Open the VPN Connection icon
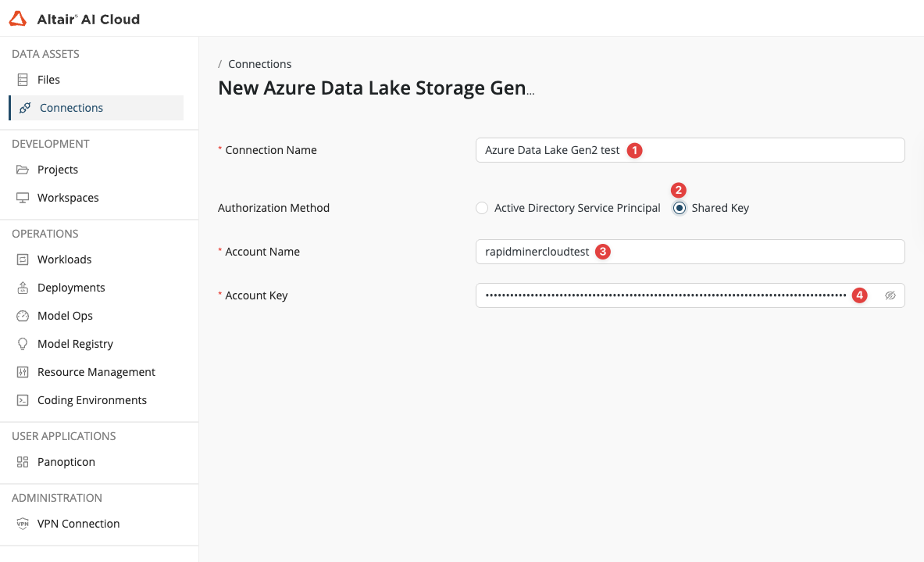The height and width of the screenshot is (562, 924). pyautogui.click(x=23, y=523)
